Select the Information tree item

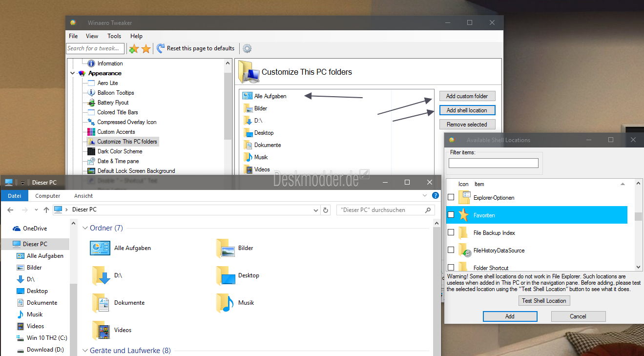pyautogui.click(x=110, y=63)
